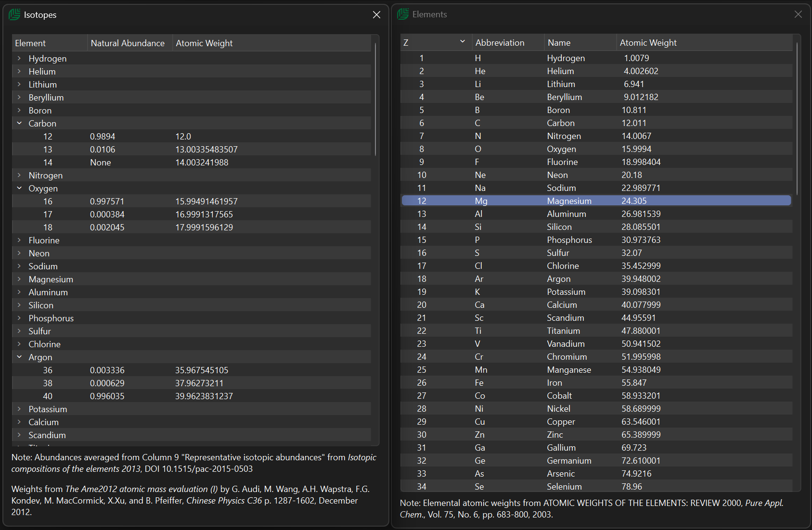Click oxygen-16 abundance value 0.997571

107,201
